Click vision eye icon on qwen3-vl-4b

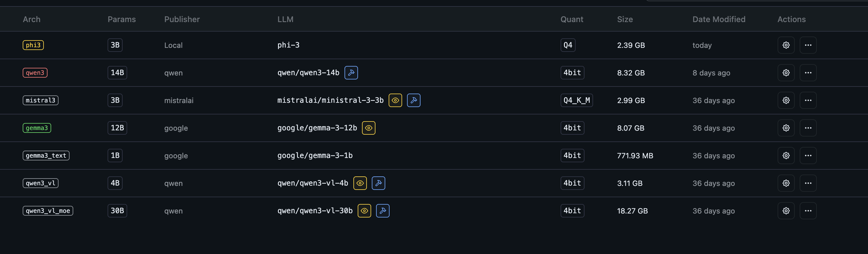(x=360, y=183)
